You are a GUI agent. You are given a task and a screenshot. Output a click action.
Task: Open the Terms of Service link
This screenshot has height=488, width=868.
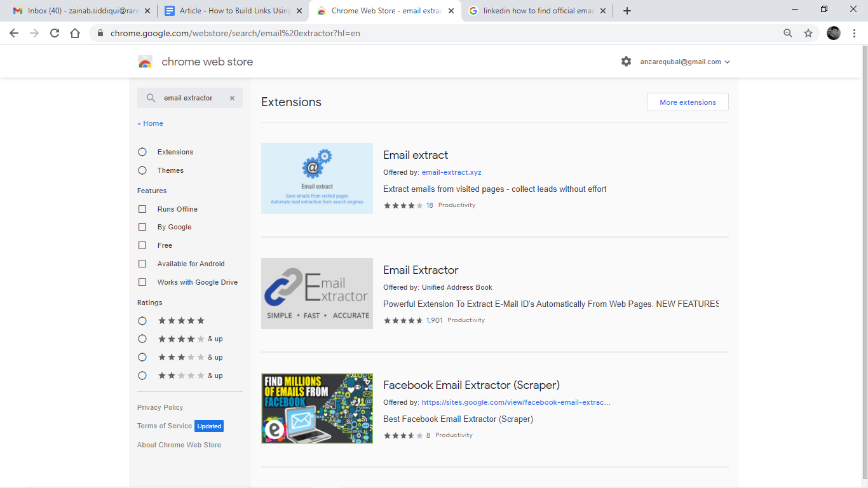click(x=165, y=426)
